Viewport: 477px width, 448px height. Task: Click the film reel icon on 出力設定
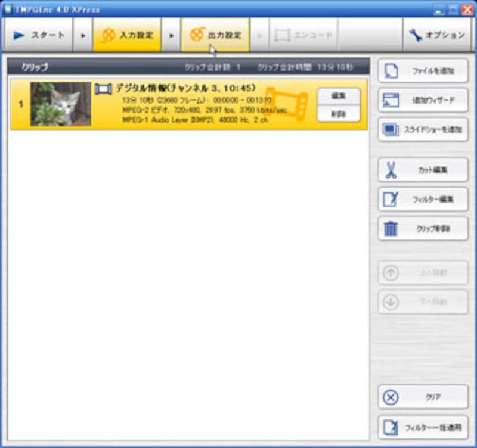point(197,35)
